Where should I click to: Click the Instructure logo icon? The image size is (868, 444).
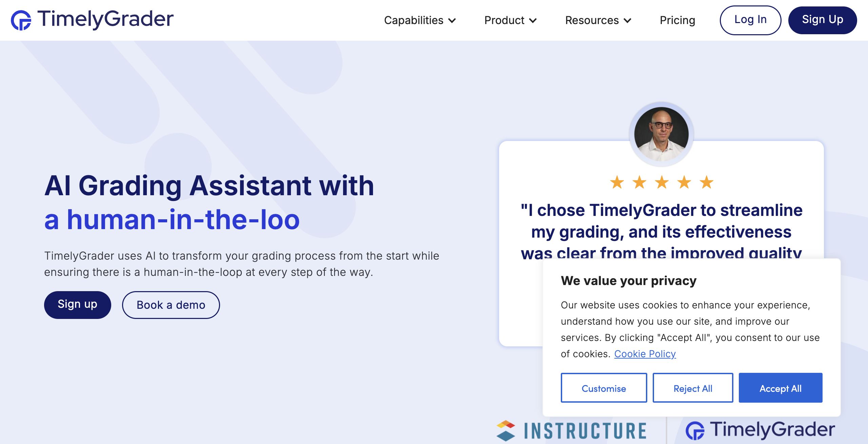click(506, 430)
